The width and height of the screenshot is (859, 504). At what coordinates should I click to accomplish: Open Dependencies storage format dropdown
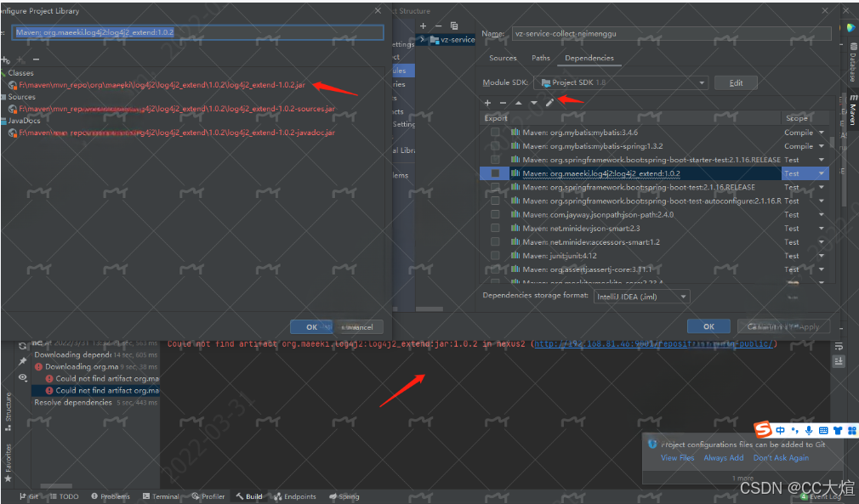click(641, 297)
